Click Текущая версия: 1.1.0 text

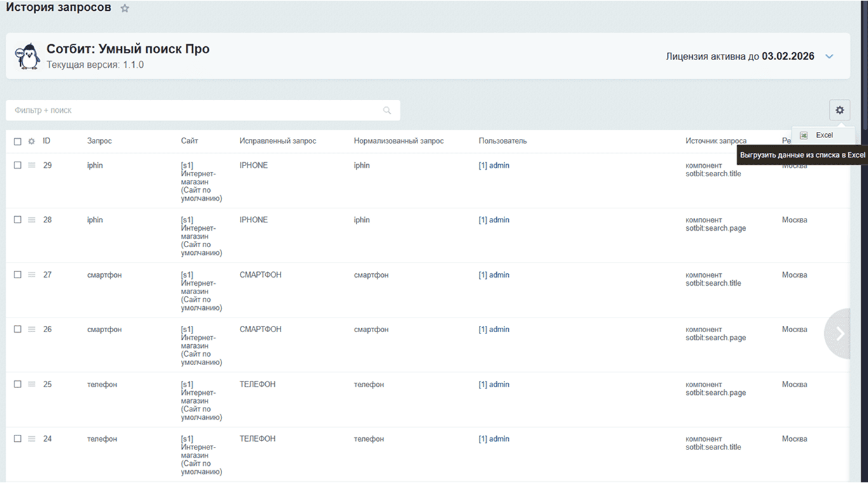95,65
